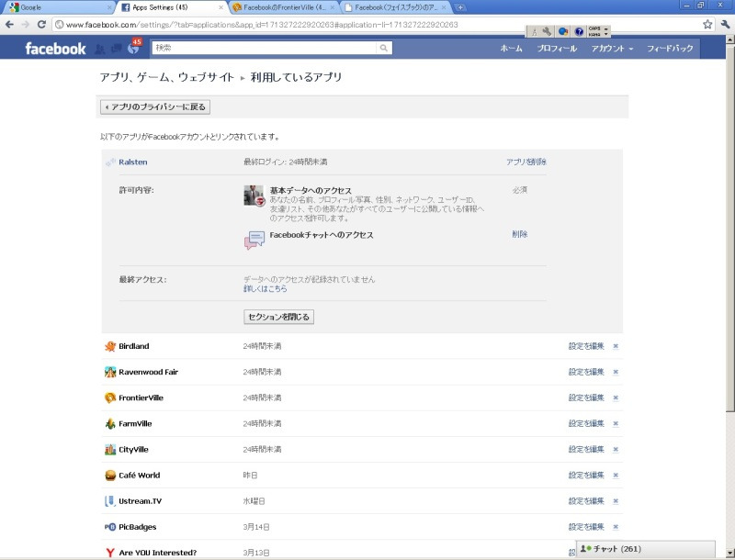Focus the Facebook 検索 search field
This screenshot has height=560, width=735.
tap(264, 48)
